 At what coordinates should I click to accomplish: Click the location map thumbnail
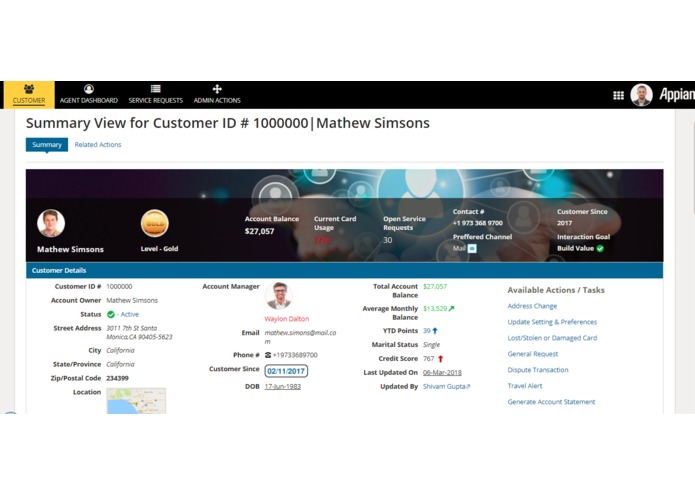point(136,401)
